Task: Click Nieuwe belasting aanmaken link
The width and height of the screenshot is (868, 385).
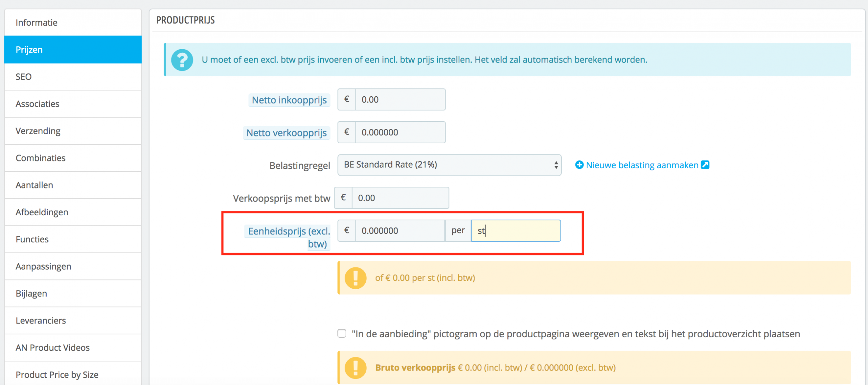Action: (x=642, y=165)
